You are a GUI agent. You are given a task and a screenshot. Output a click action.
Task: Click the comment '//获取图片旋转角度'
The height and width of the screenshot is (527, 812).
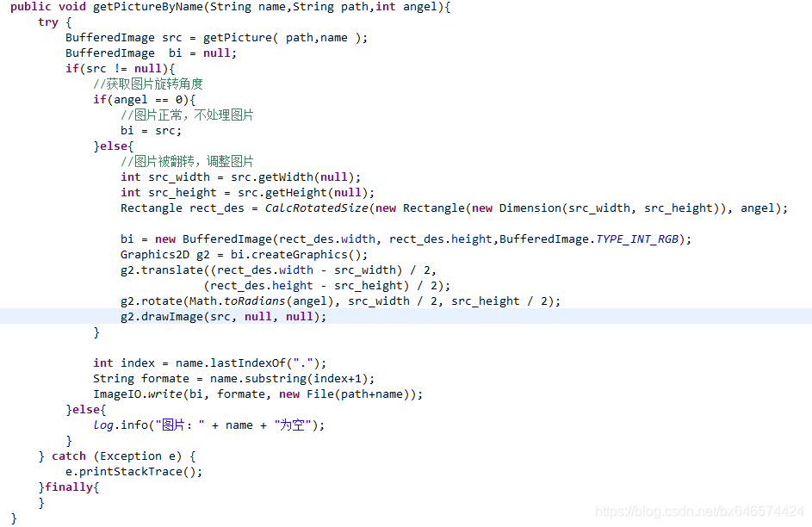(x=148, y=84)
